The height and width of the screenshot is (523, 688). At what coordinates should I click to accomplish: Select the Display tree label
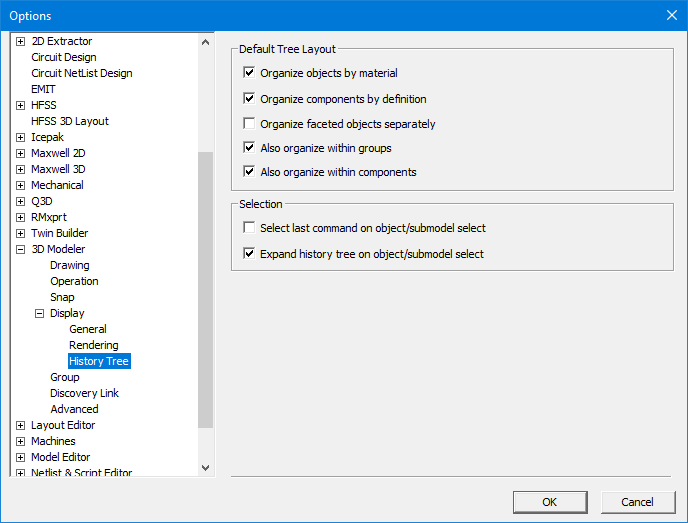click(x=67, y=313)
